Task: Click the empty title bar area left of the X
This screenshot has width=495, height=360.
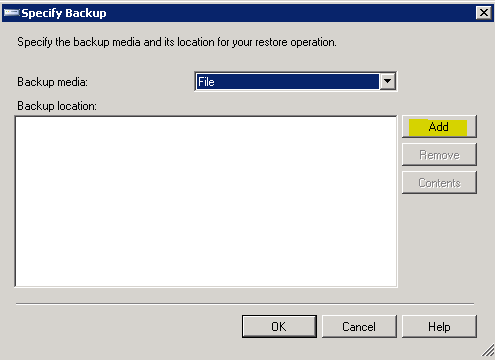Action: (x=290, y=13)
